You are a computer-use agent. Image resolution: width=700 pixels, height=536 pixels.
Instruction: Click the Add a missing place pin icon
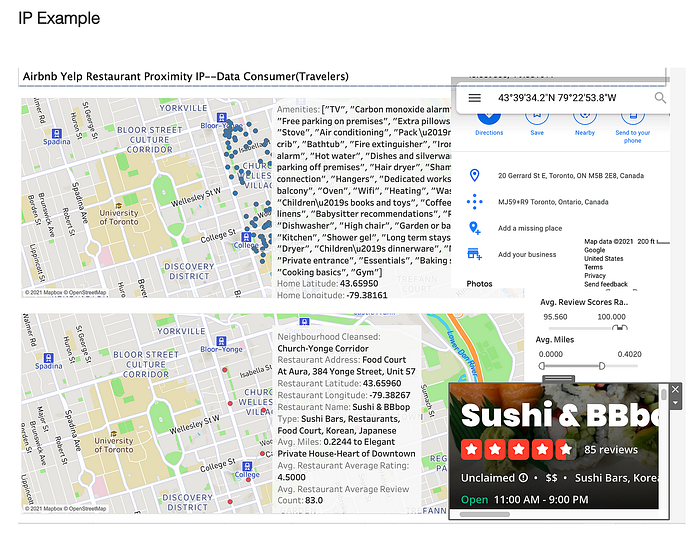[x=475, y=228]
